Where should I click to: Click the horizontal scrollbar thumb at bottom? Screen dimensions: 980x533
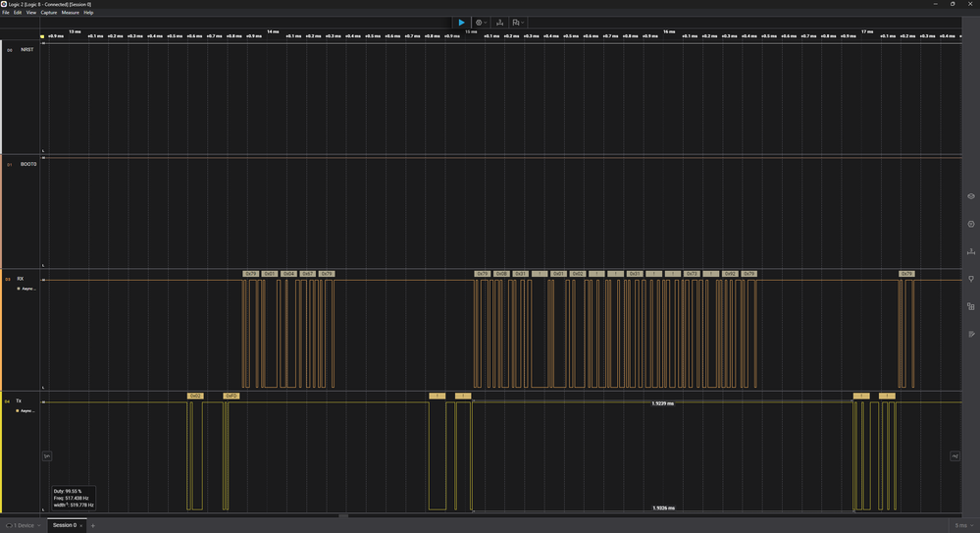(x=343, y=515)
